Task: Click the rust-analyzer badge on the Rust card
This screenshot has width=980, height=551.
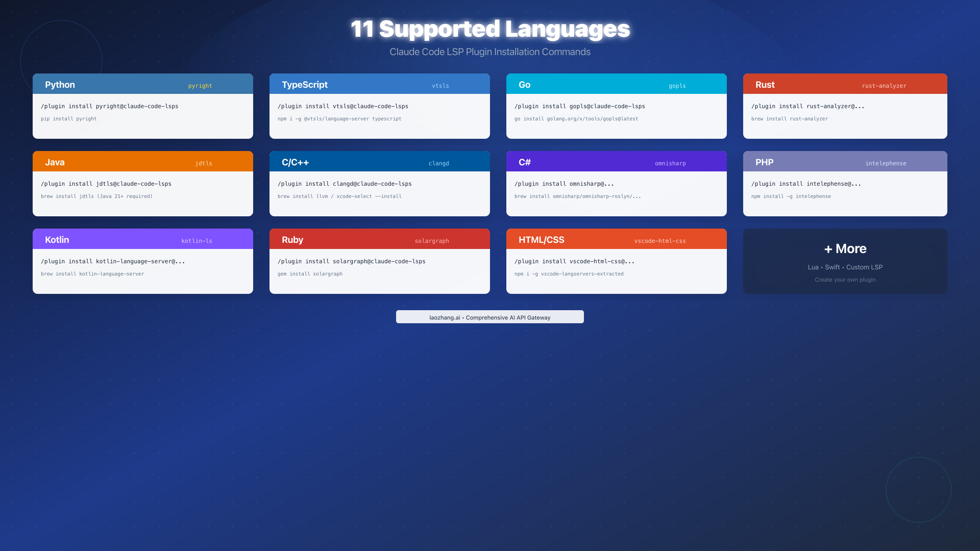Action: coord(884,86)
